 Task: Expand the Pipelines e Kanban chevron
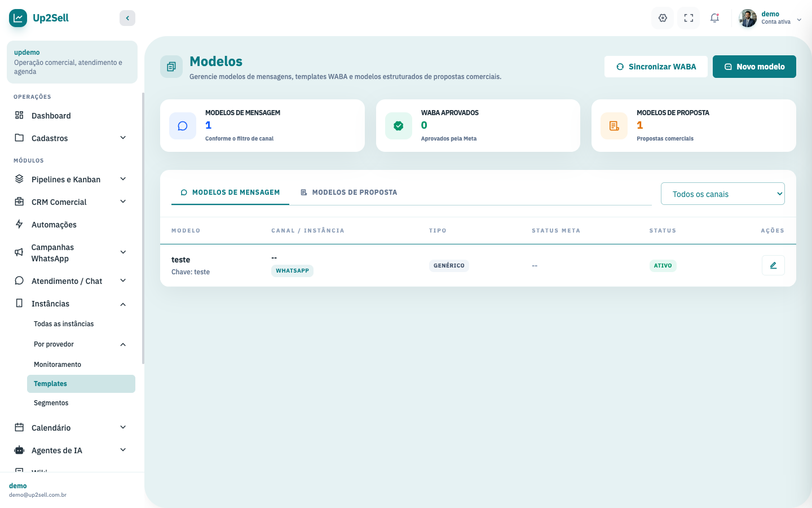[123, 179]
